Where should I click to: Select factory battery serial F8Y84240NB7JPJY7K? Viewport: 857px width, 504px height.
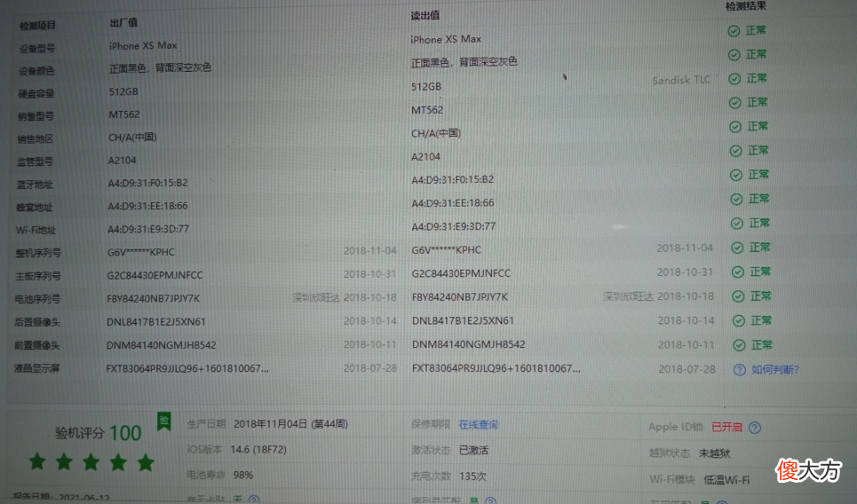click(x=154, y=299)
